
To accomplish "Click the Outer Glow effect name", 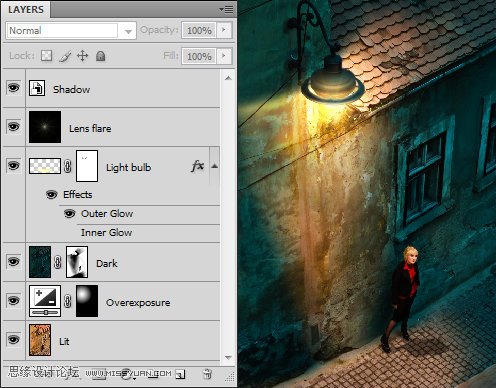I will (x=107, y=213).
